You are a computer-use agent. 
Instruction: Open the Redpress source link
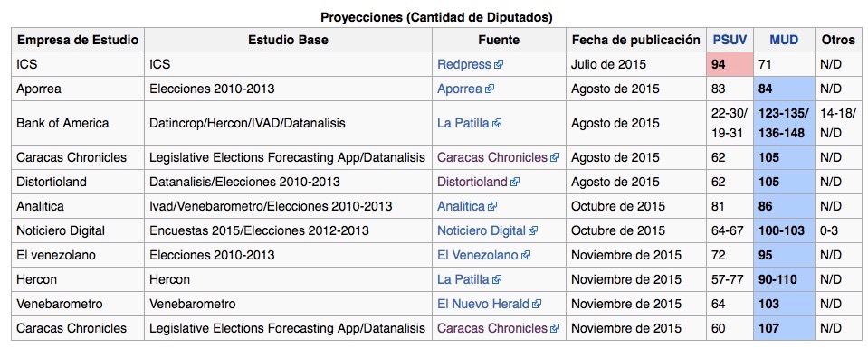[x=464, y=65]
